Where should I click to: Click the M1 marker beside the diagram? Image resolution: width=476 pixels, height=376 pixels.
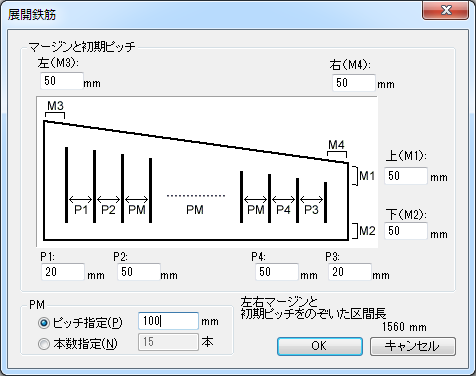click(367, 176)
